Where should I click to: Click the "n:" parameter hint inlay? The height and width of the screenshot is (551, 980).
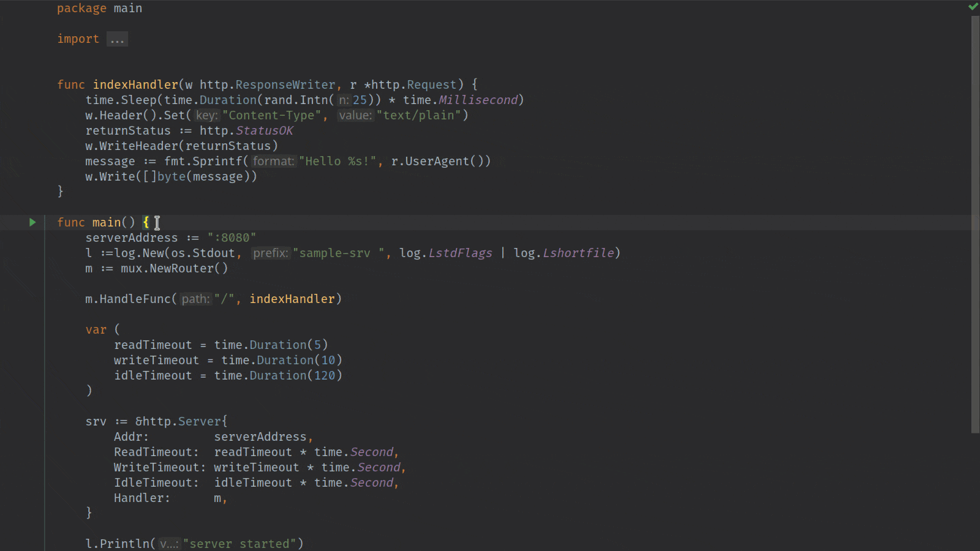[x=345, y=100]
